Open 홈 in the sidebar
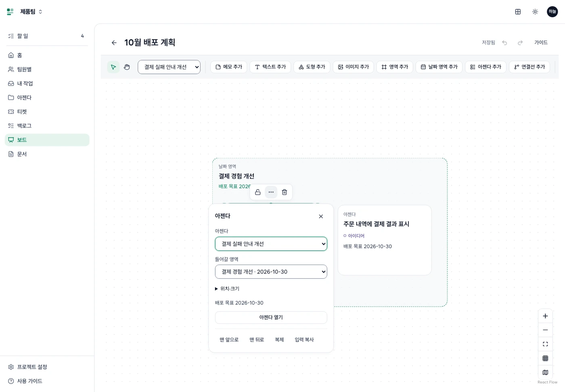Viewport: 565px width, 392px height. pyautogui.click(x=47, y=55)
